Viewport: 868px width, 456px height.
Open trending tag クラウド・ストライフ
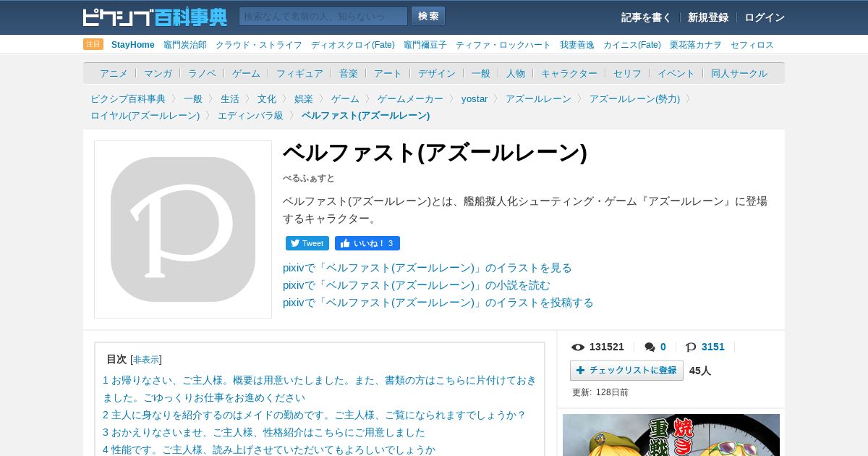tap(259, 45)
